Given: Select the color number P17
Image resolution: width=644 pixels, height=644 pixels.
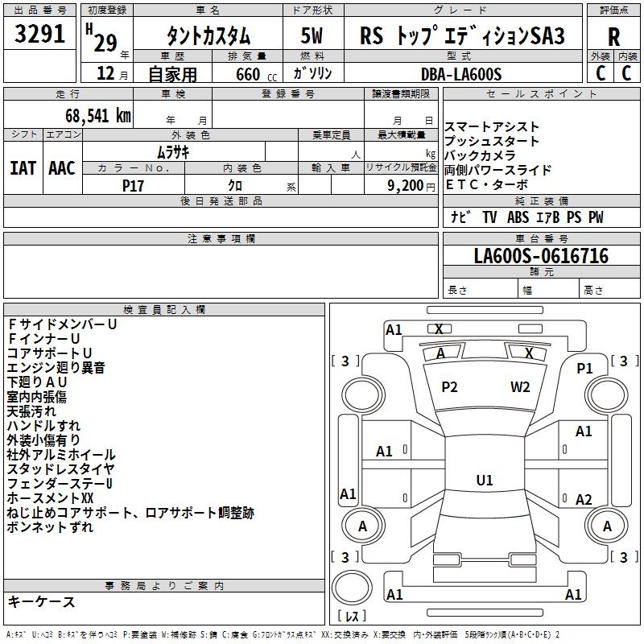Looking at the screenshot, I should click(x=133, y=184).
